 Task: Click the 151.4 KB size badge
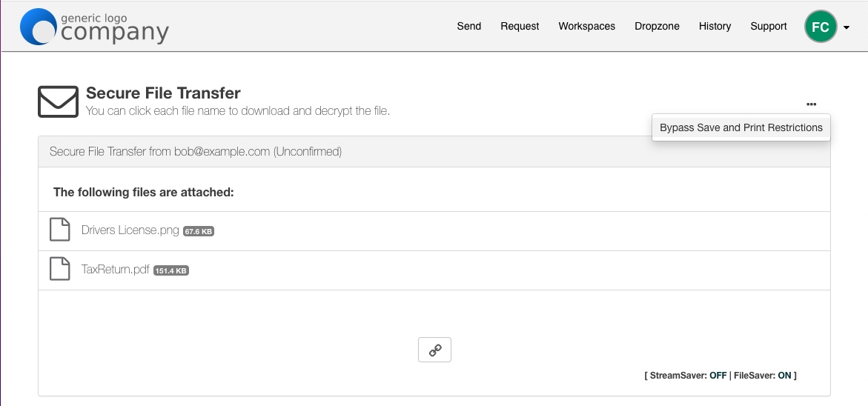[x=171, y=271]
